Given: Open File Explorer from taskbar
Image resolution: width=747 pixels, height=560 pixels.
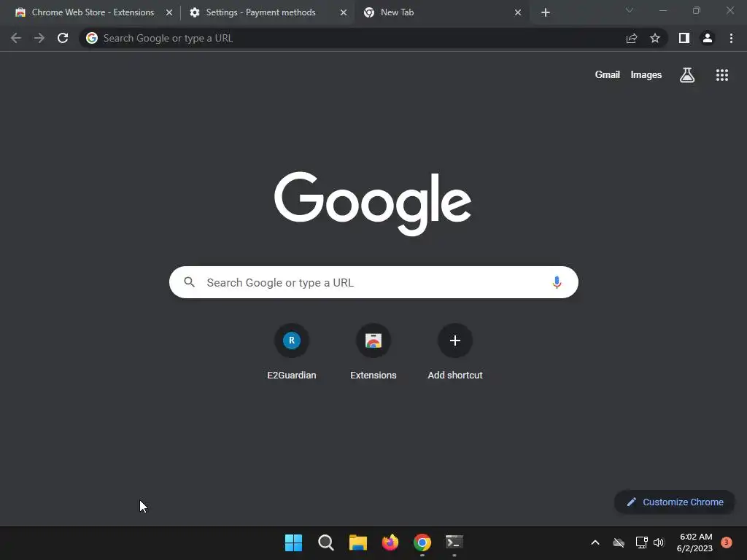Looking at the screenshot, I should (x=357, y=542).
